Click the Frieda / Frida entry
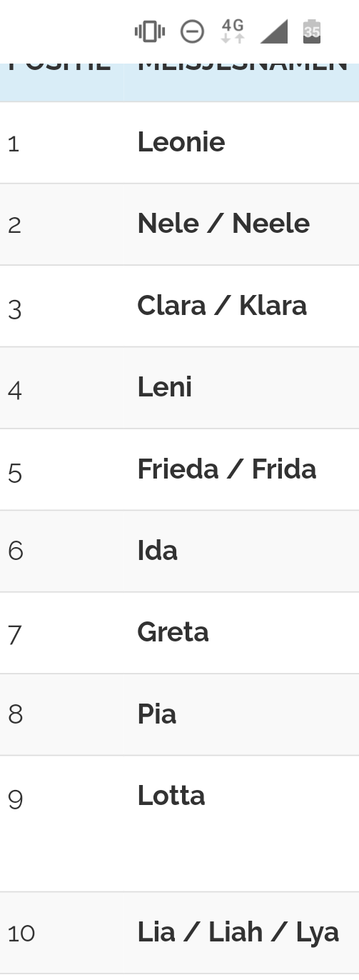359x980 pixels. click(x=226, y=469)
